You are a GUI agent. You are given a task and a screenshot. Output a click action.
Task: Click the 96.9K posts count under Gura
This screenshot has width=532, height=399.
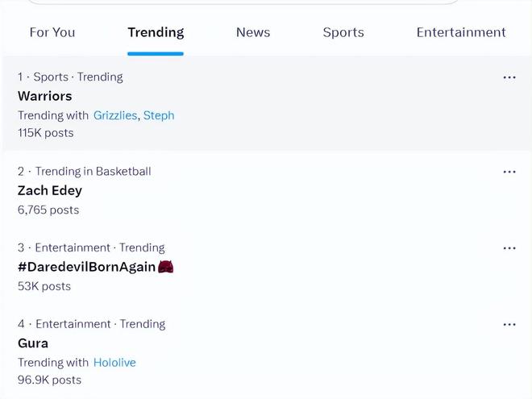coord(49,380)
